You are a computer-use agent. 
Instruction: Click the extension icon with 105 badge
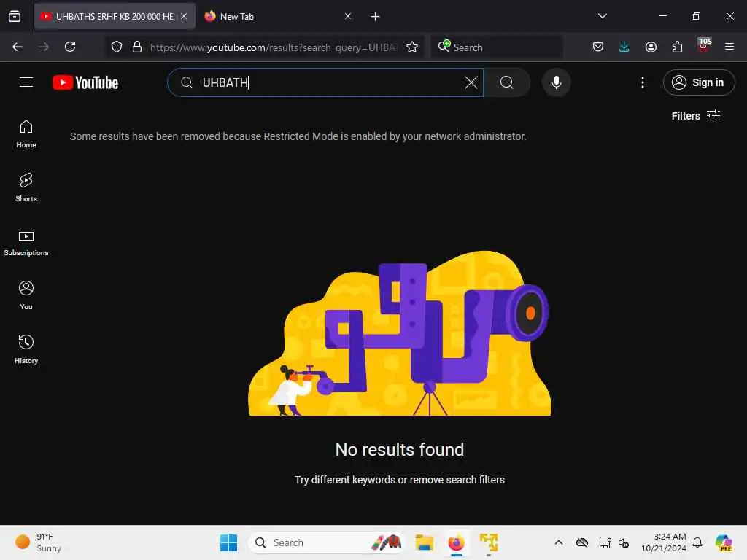pyautogui.click(x=704, y=45)
